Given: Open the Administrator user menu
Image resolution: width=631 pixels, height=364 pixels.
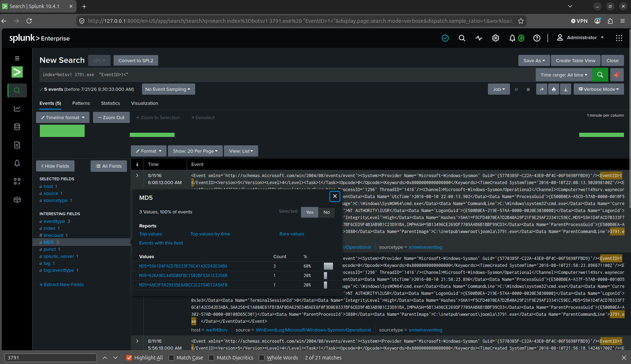Looking at the screenshot, I should click(x=580, y=38).
